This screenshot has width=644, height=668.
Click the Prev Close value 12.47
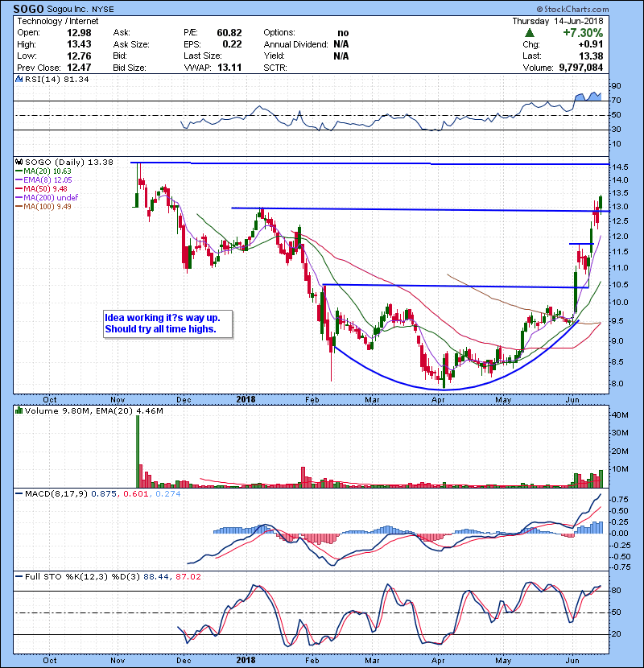point(79,68)
